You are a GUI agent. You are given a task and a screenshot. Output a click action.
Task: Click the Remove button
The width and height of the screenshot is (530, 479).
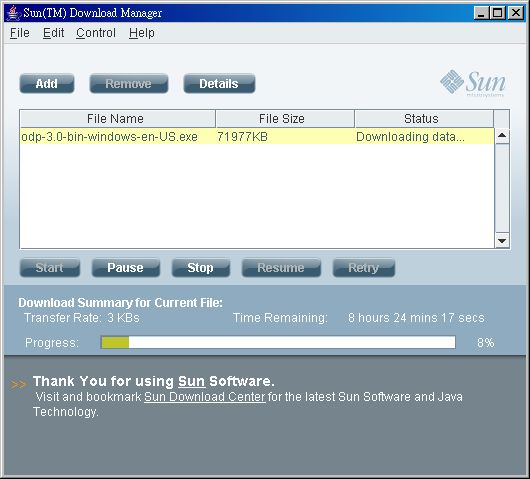point(128,83)
